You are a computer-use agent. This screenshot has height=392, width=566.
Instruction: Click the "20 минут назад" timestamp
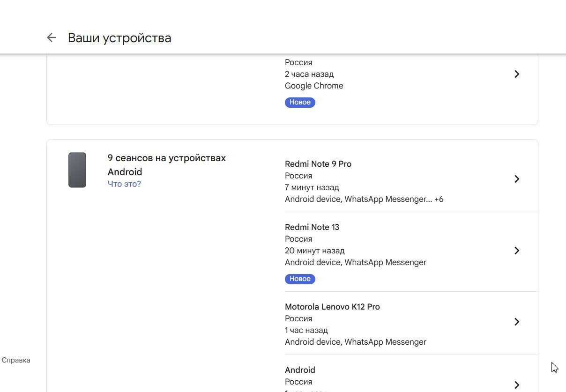(314, 251)
